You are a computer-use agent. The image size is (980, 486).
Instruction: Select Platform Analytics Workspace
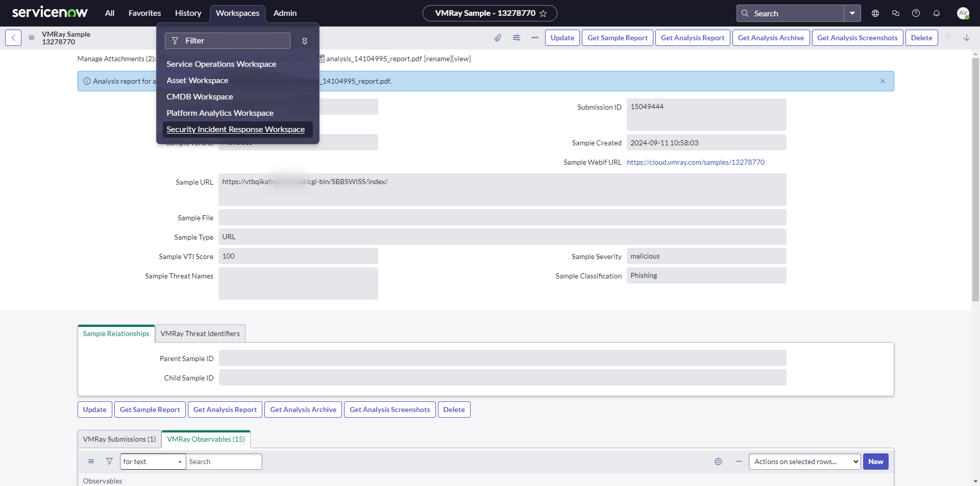point(219,113)
